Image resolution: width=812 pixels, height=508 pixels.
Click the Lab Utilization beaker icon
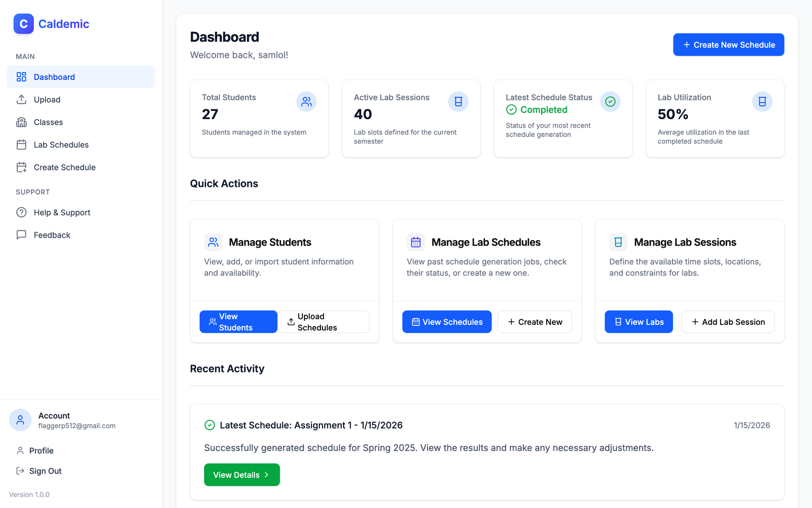click(762, 102)
